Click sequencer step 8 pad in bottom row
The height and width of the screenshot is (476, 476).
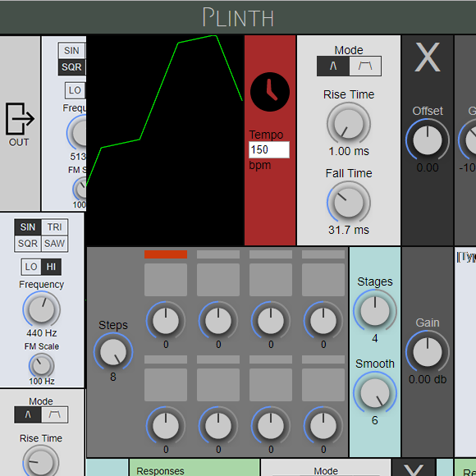[x=323, y=385]
